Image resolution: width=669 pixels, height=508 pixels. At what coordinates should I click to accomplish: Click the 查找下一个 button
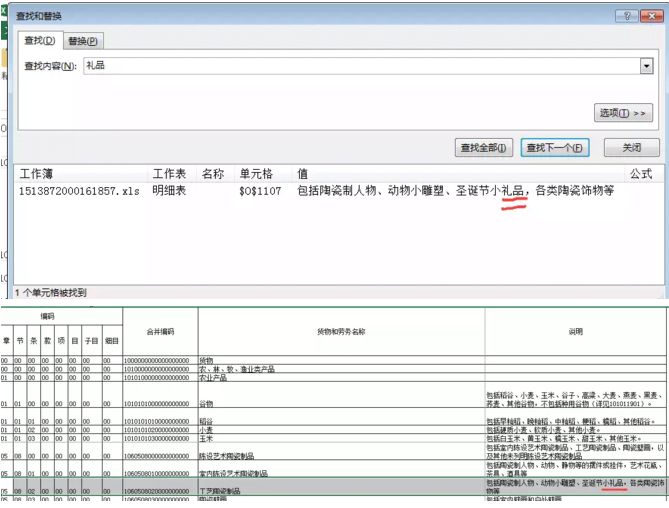tap(555, 148)
